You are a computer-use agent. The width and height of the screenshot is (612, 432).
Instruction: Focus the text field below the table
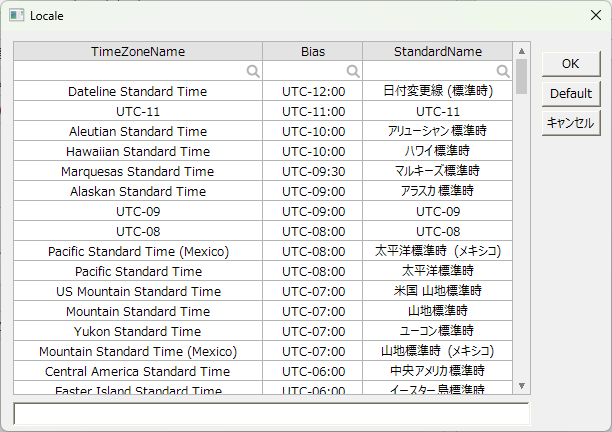point(271,413)
